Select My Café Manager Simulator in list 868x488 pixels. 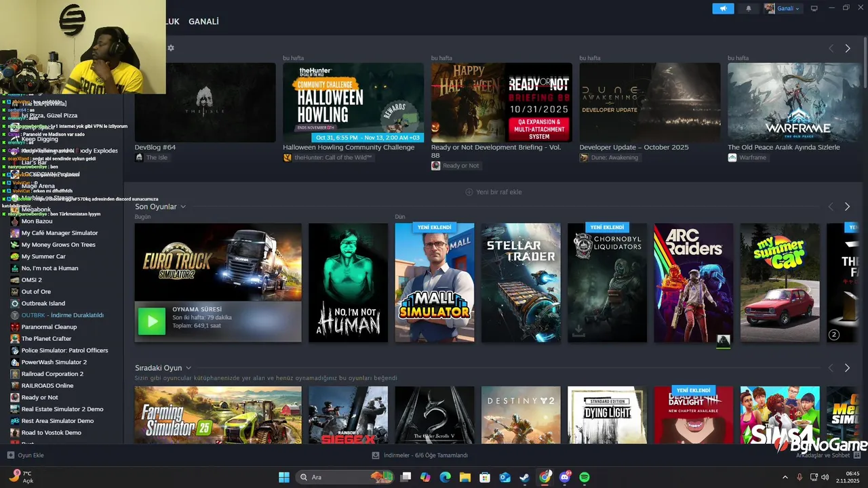tap(61, 233)
